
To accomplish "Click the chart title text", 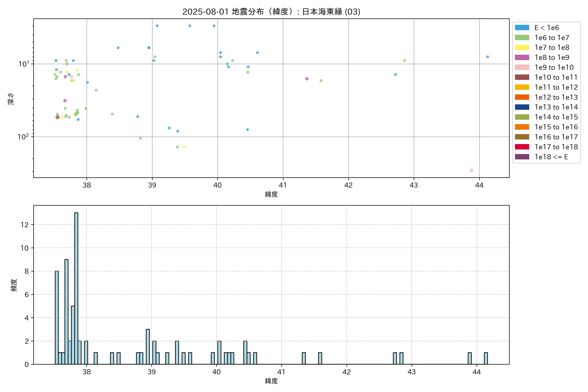I will [x=271, y=12].
